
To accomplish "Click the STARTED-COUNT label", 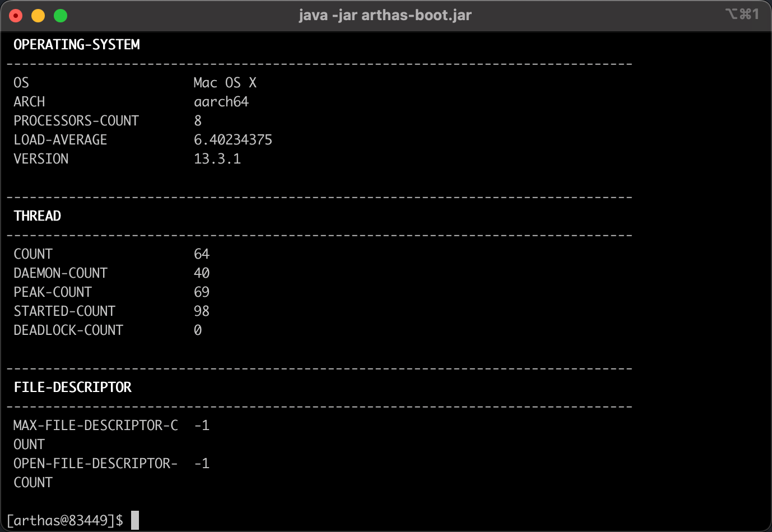I will [64, 311].
